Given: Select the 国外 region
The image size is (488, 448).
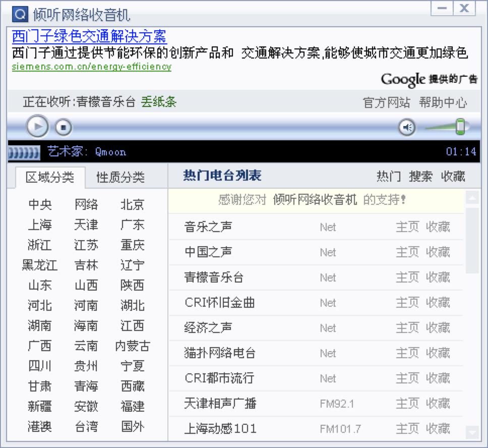Looking at the screenshot, I should (x=132, y=426).
